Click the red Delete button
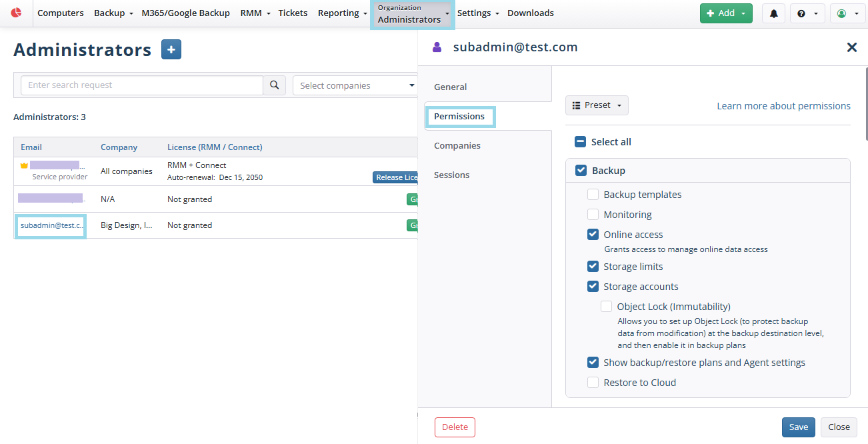The width and height of the screenshot is (868, 444). (x=455, y=427)
